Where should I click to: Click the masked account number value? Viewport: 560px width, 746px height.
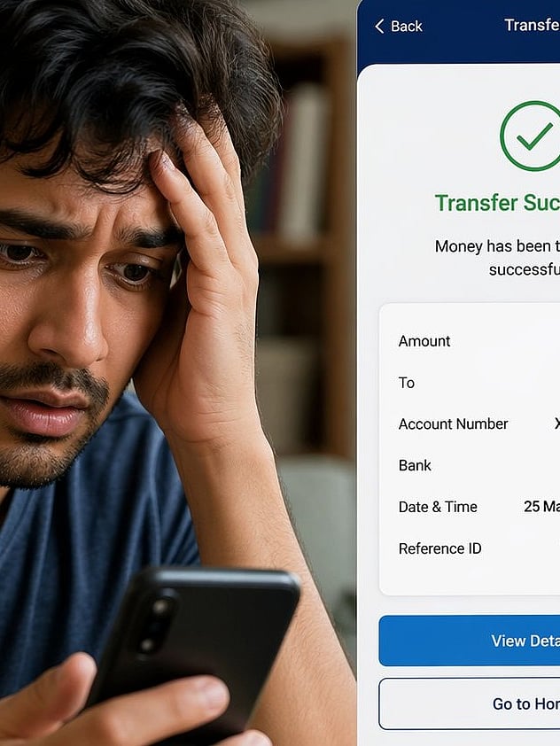pos(557,424)
